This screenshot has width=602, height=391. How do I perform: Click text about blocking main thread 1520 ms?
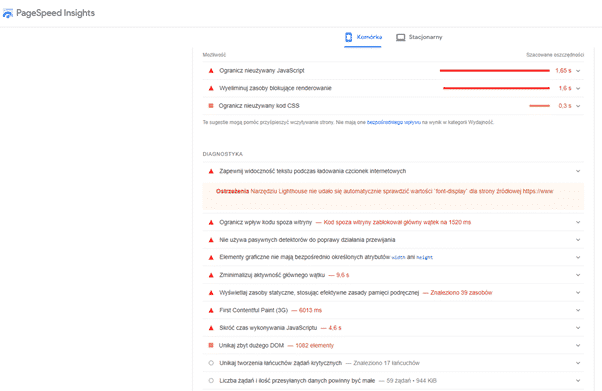(397, 222)
